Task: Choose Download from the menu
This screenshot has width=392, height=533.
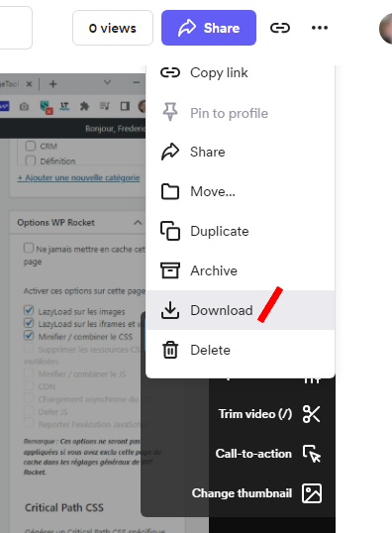Action: pos(241,310)
